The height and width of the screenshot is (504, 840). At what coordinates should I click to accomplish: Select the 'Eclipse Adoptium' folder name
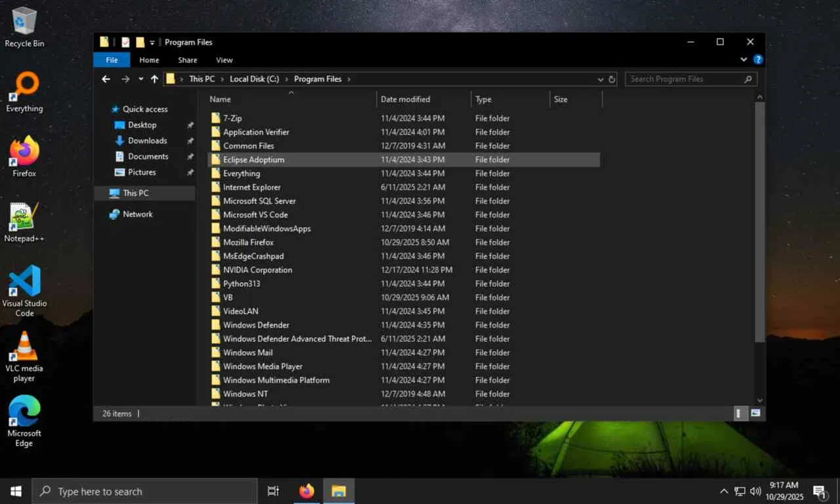(x=253, y=159)
